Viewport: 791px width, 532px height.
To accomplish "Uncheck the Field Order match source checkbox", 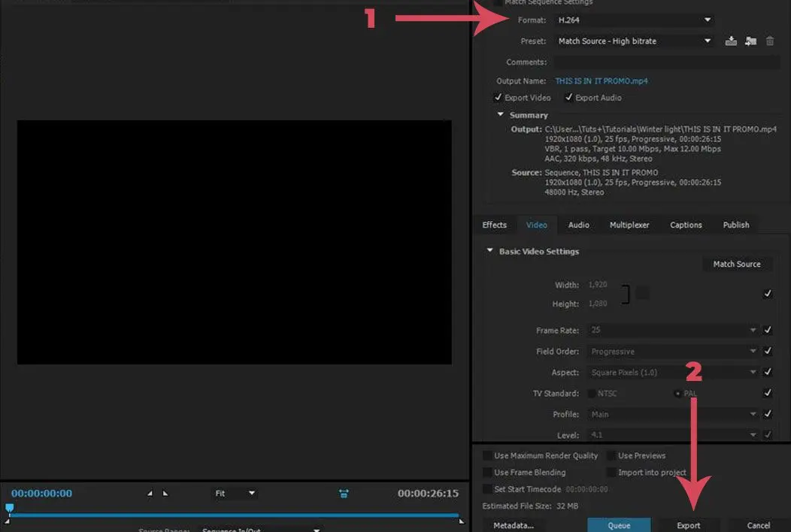I will pos(768,351).
